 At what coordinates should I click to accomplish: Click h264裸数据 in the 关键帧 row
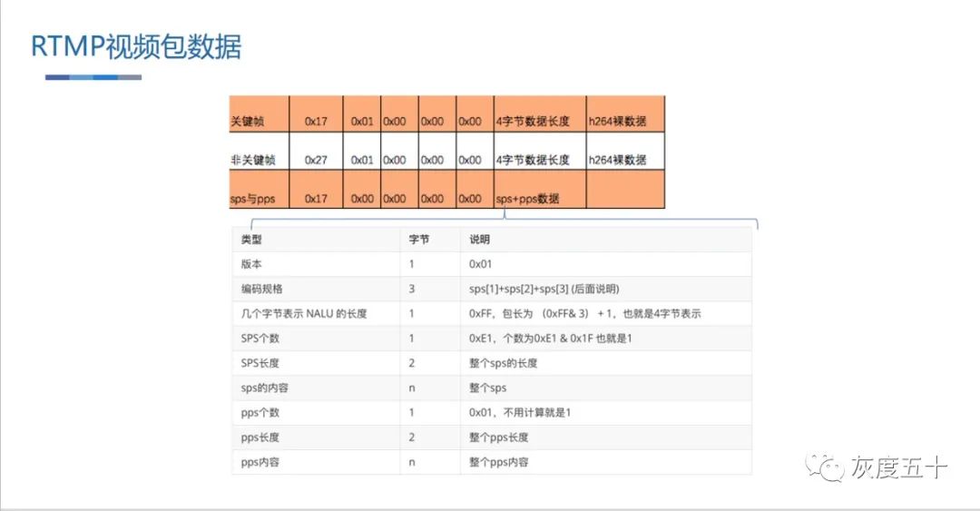click(617, 122)
